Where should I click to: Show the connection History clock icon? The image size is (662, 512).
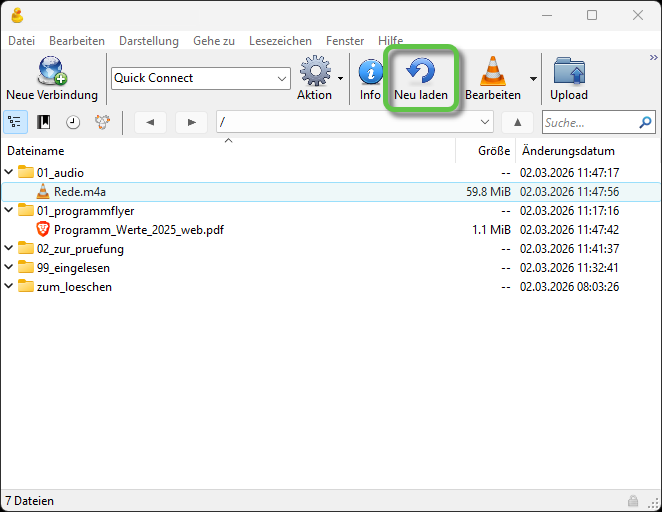pyautogui.click(x=73, y=122)
